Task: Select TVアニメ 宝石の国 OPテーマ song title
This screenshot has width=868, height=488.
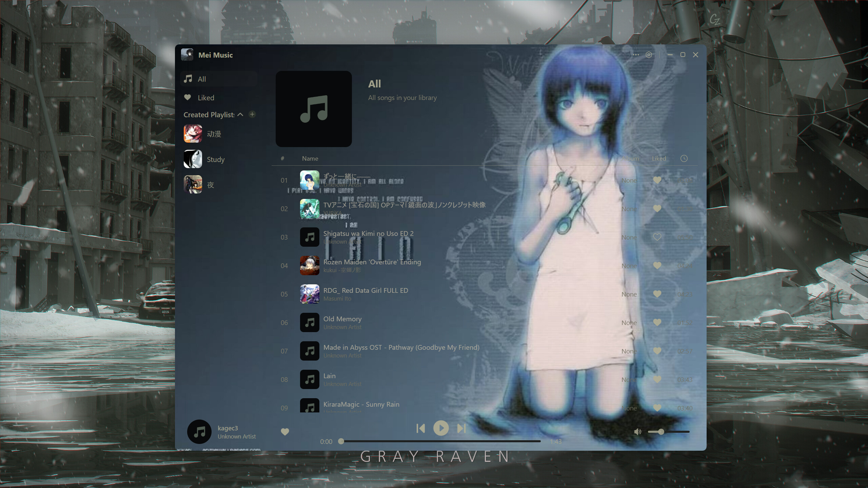Action: click(x=405, y=205)
